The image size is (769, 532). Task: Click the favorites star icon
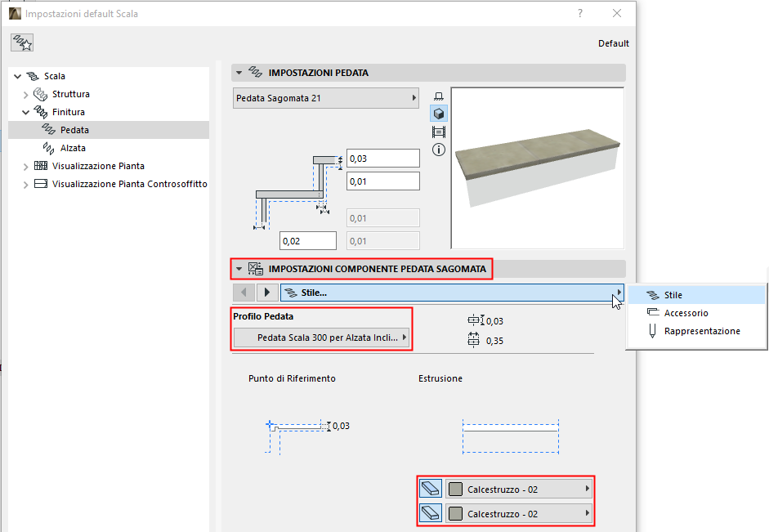(22, 43)
